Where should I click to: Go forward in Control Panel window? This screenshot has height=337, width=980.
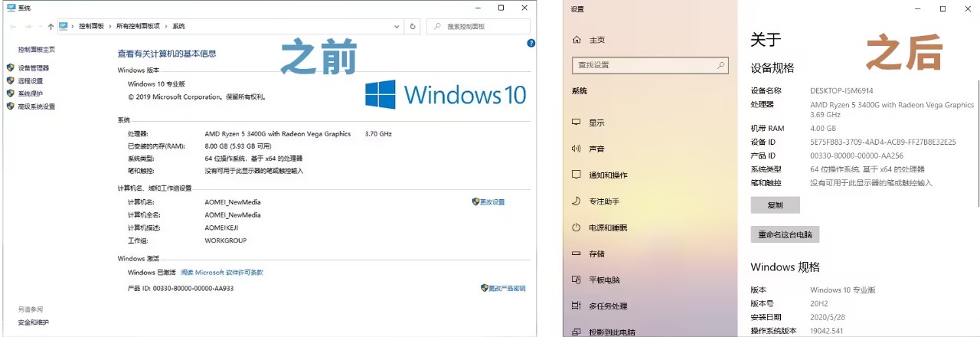coord(28,26)
